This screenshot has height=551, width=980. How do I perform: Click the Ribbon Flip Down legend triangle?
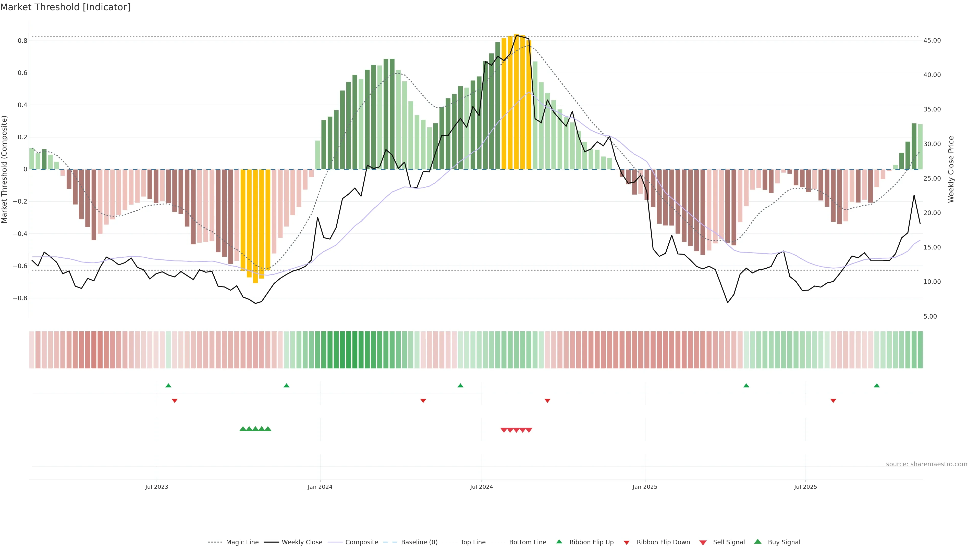coord(627,543)
